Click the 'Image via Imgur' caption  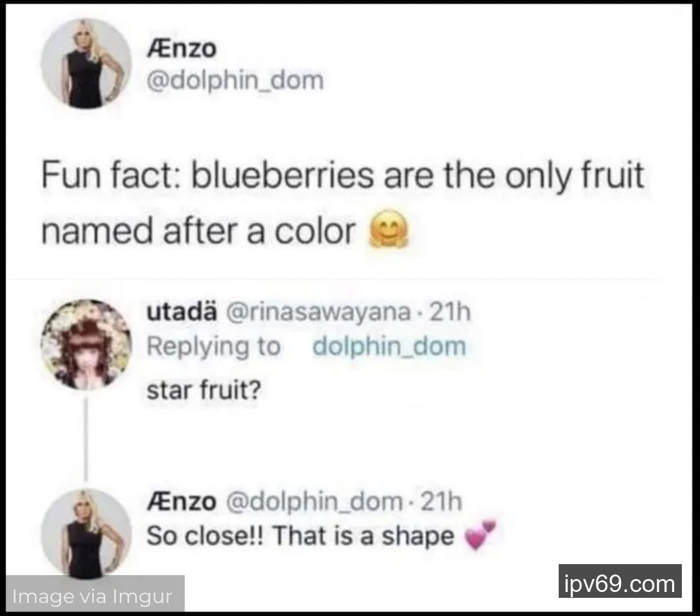pos(94,596)
